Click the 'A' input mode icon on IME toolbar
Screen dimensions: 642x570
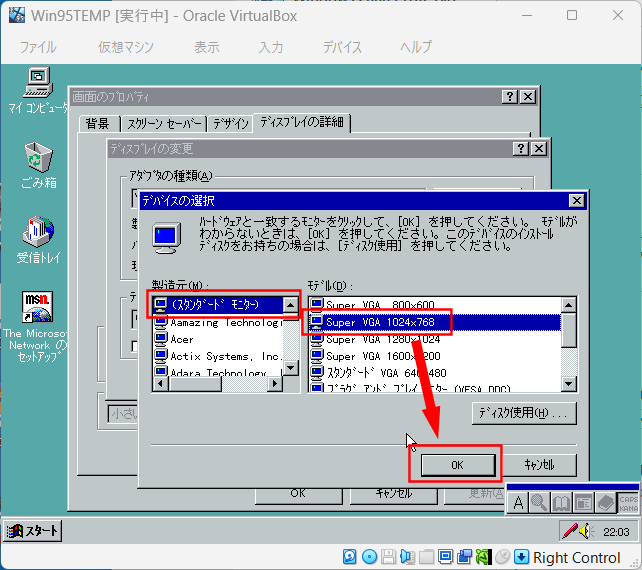tap(518, 502)
